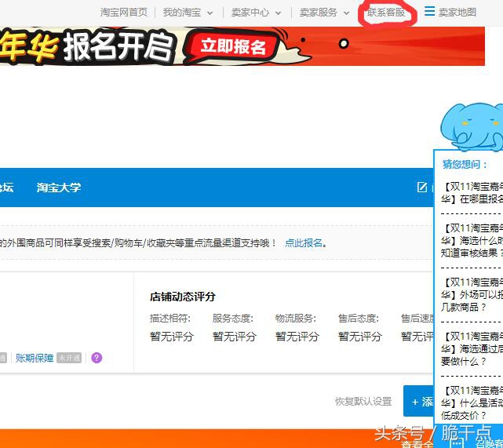Open question about 外场可以报几款商品
The width and height of the screenshot is (503, 448).
tap(472, 295)
